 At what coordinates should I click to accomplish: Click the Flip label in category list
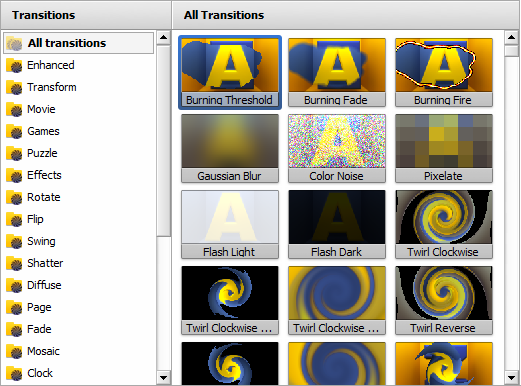click(35, 219)
